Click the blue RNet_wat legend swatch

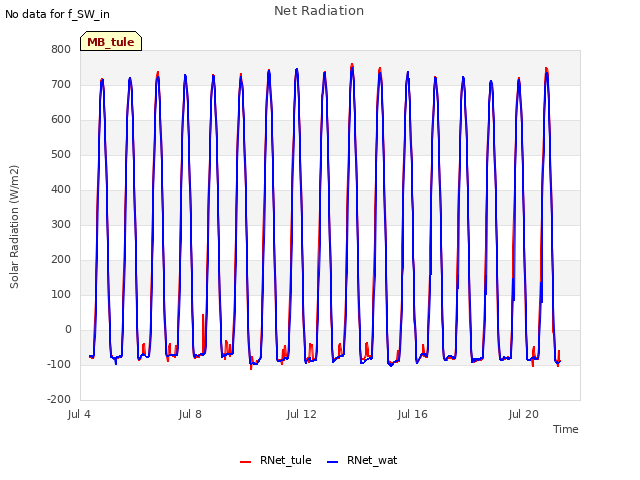[x=333, y=462]
